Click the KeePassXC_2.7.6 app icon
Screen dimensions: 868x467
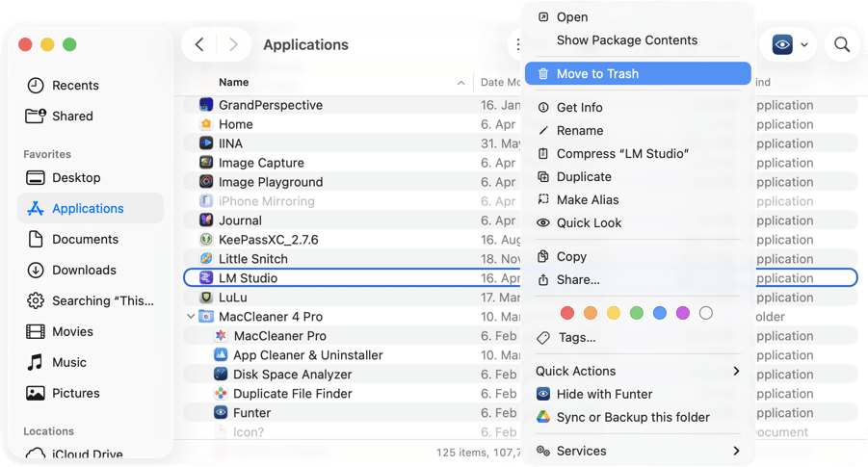[x=206, y=240]
